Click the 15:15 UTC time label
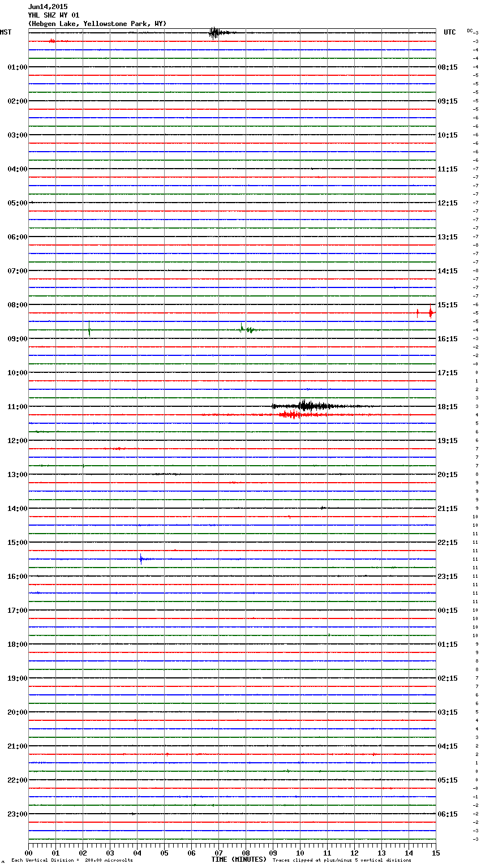The height and width of the screenshot is (868, 481). 448,305
